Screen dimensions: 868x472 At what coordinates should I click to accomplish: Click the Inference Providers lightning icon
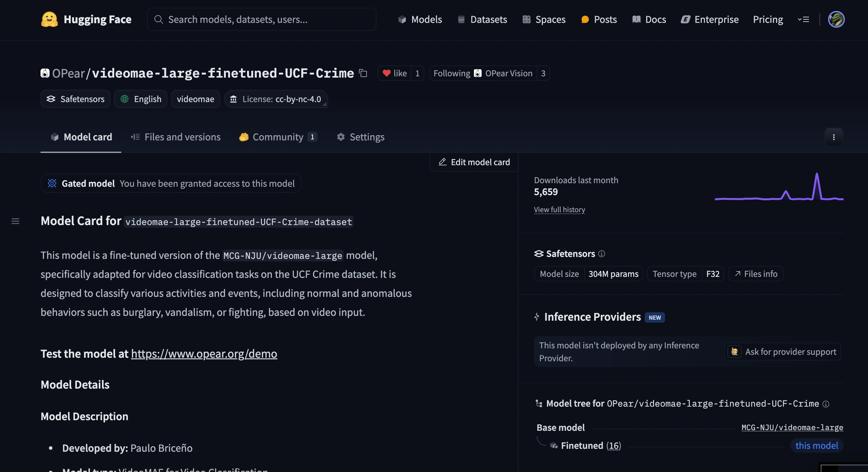click(x=537, y=317)
